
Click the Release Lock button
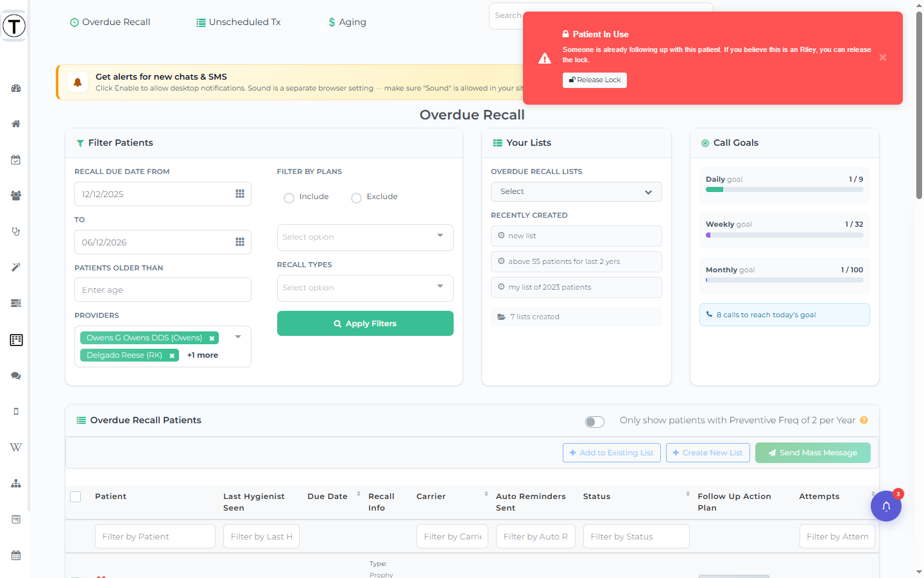pos(595,80)
